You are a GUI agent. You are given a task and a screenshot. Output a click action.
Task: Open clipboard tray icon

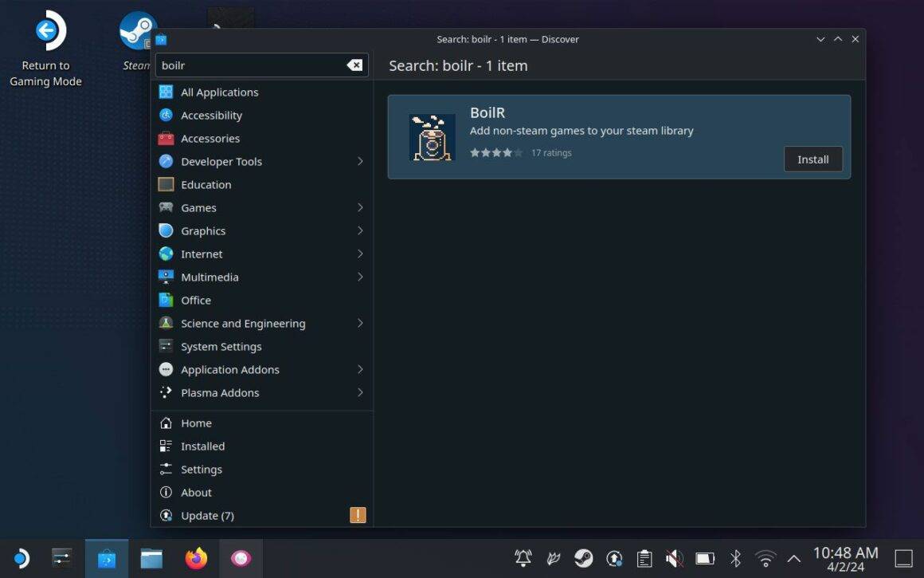point(644,558)
